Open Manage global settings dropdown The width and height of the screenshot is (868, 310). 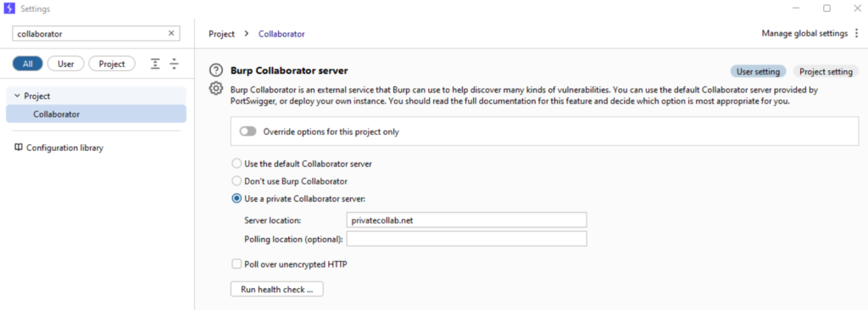804,33
